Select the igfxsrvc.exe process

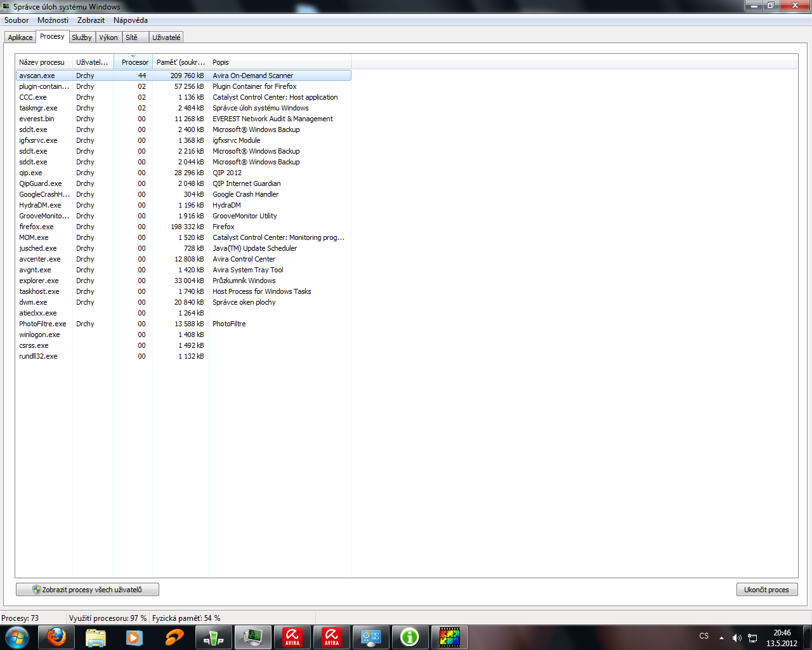click(183, 140)
